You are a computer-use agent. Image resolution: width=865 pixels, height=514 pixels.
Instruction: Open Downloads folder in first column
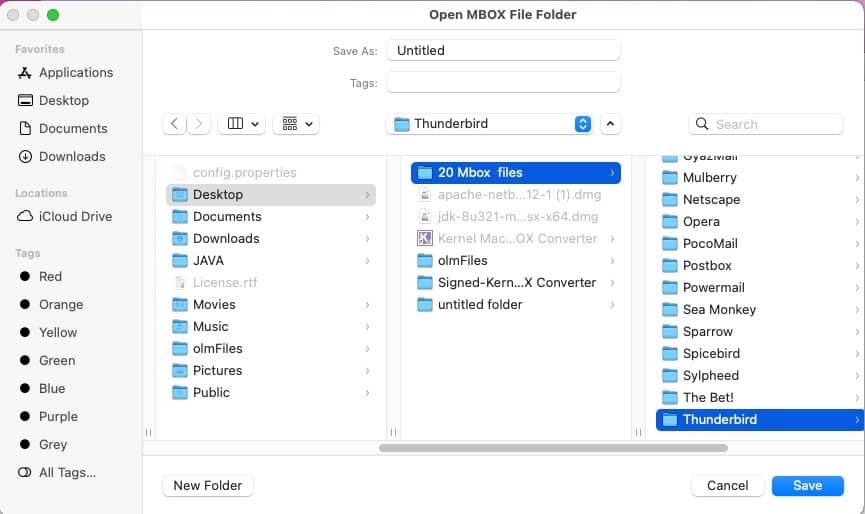(x=271, y=239)
